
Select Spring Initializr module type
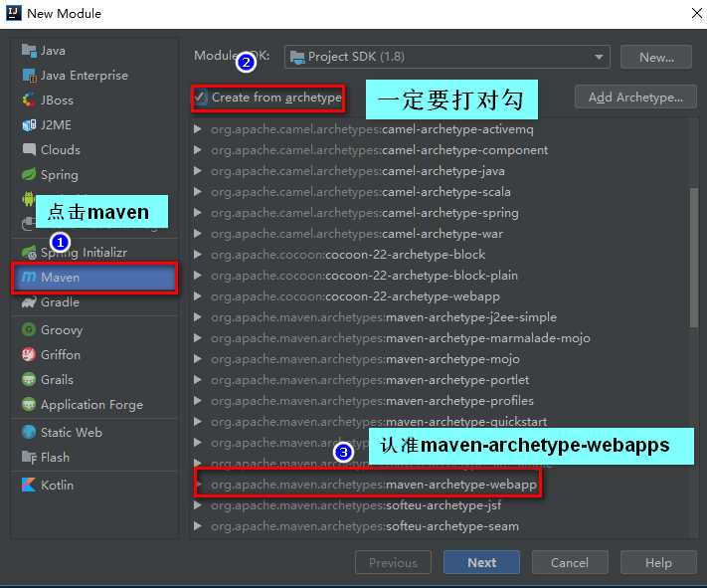click(x=94, y=253)
